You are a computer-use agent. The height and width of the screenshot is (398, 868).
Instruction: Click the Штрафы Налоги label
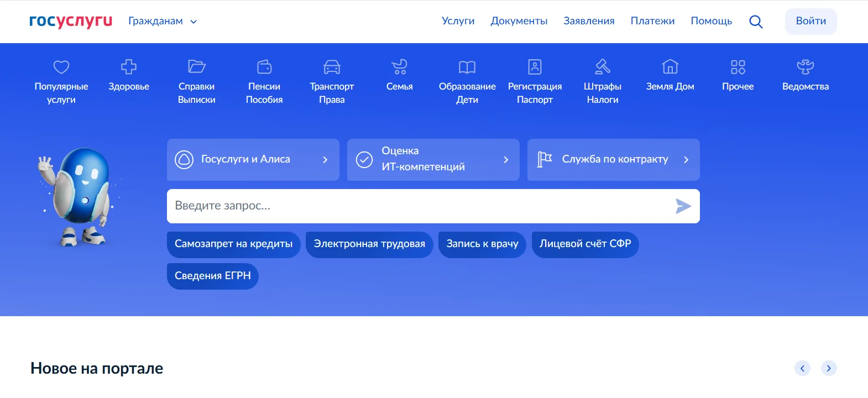(603, 93)
